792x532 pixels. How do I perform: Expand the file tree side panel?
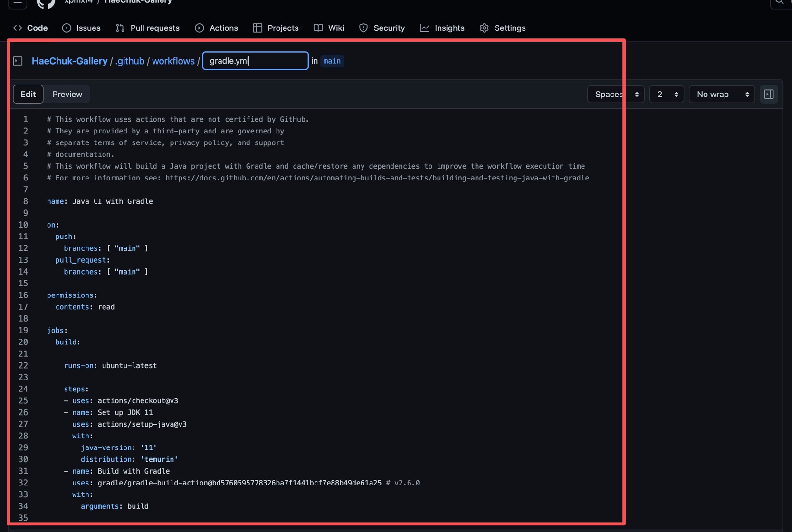point(18,61)
